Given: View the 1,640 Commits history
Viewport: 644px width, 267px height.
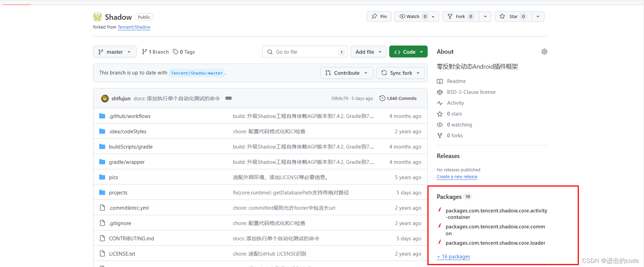Looking at the screenshot, I should 398,98.
